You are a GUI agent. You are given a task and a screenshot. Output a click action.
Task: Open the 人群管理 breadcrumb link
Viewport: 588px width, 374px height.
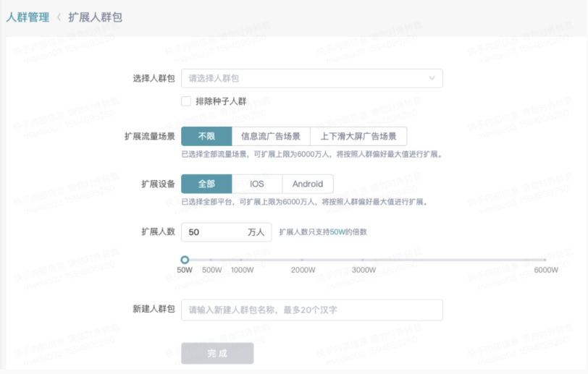point(28,17)
